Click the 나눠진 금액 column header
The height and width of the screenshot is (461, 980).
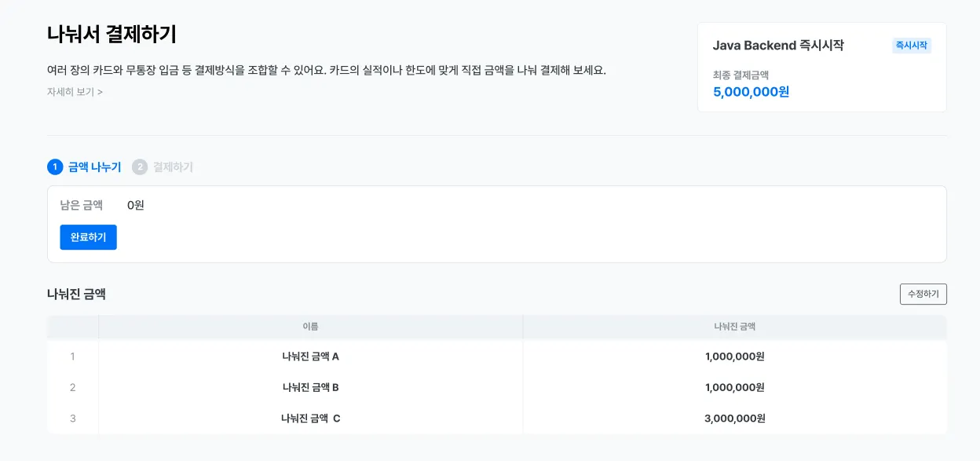tap(734, 327)
